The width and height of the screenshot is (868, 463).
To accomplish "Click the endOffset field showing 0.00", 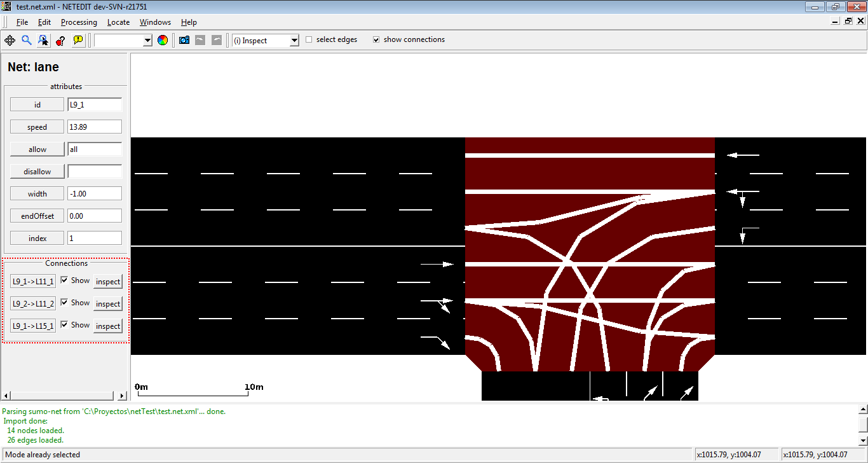I will click(95, 216).
